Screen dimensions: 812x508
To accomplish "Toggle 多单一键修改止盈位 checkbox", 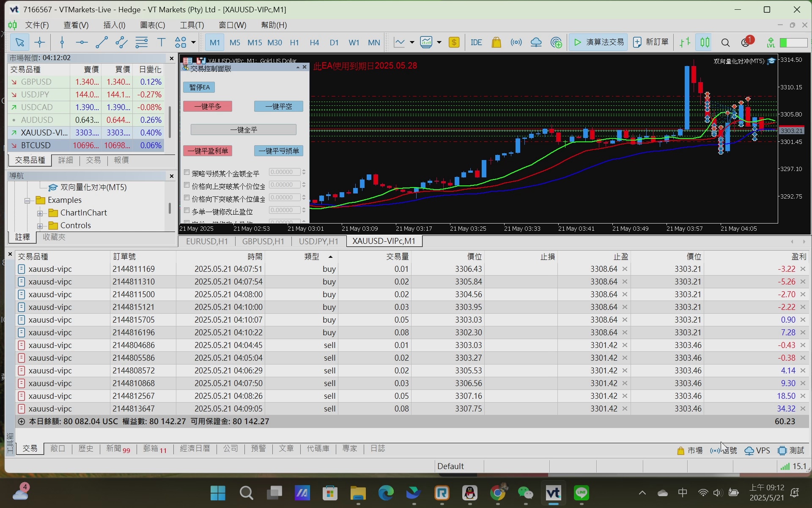I will click(187, 210).
